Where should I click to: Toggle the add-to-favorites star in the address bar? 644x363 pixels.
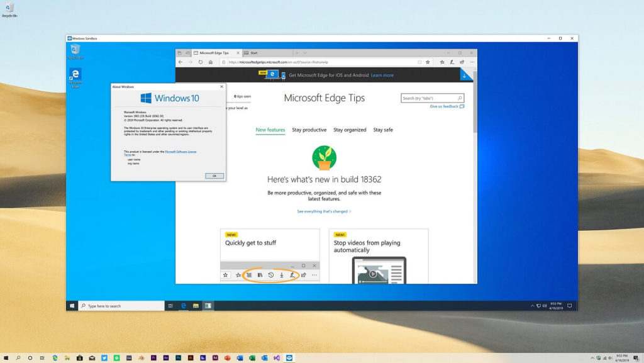point(427,62)
